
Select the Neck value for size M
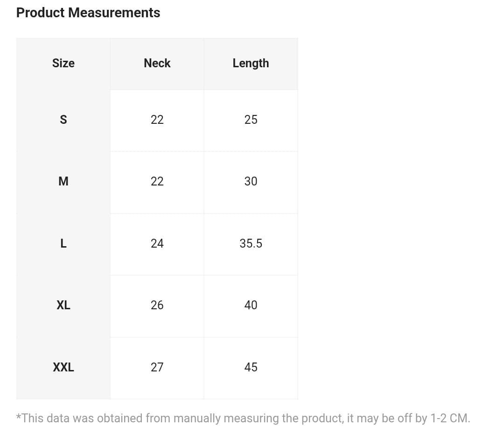point(157,181)
